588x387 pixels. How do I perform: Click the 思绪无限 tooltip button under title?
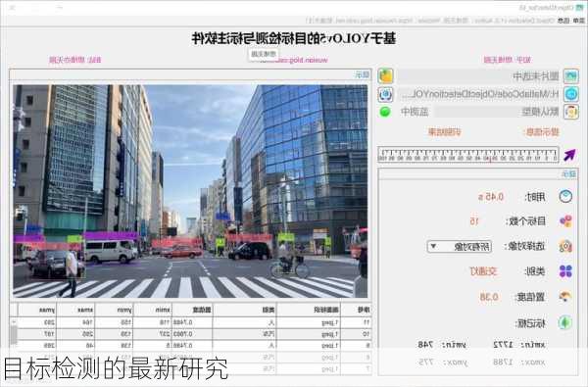click(264, 54)
